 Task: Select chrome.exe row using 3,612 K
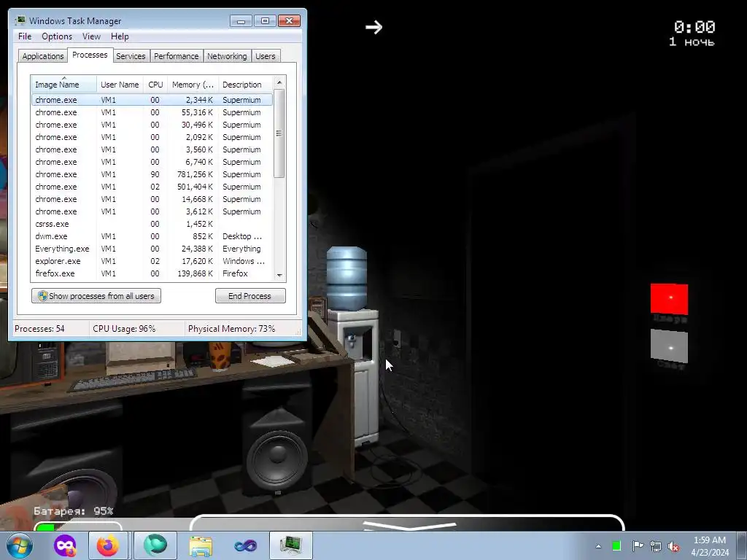tap(152, 211)
